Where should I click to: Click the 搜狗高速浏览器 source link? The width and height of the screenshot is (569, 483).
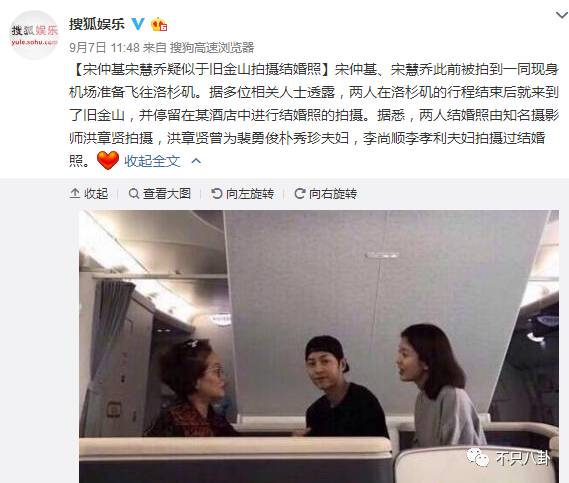tap(212, 47)
